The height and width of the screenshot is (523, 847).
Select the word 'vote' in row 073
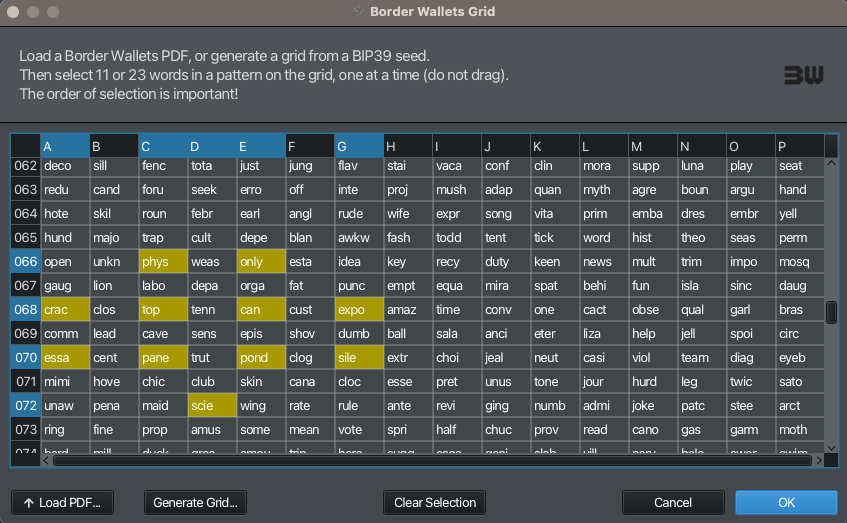click(359, 430)
